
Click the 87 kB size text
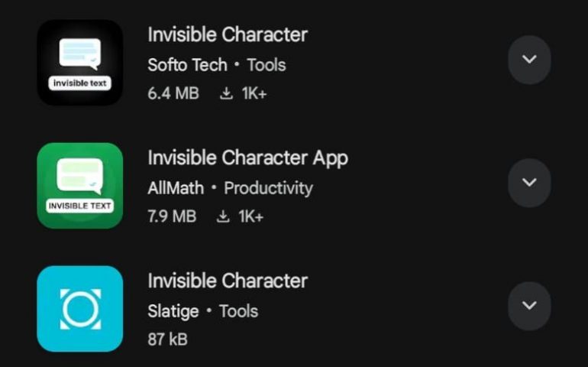click(x=168, y=339)
